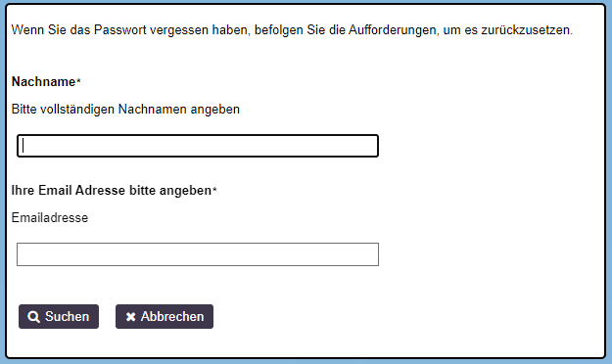Click the required asterisk next to Nachname
Image resolution: width=612 pixels, height=364 pixels.
pos(78,81)
